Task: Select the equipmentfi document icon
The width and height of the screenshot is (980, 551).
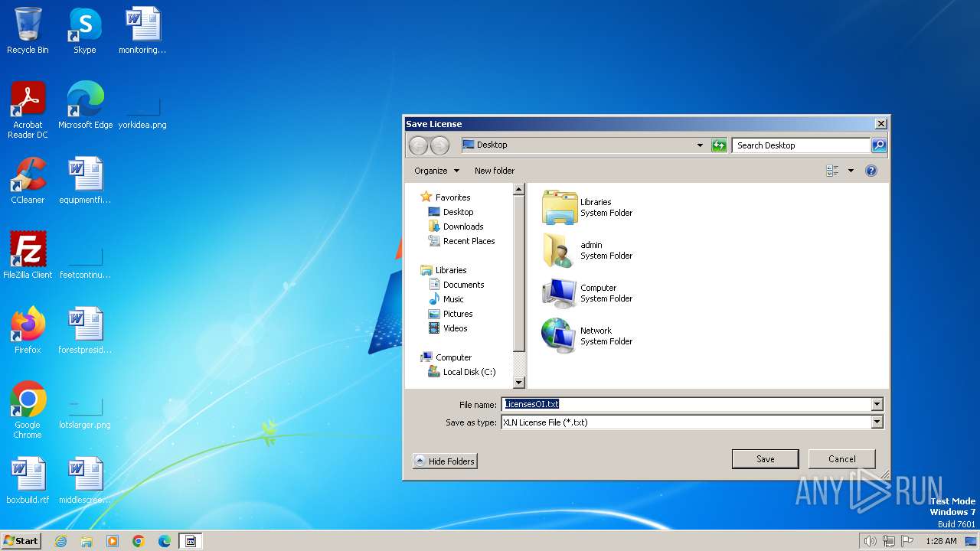Action: pyautogui.click(x=85, y=181)
